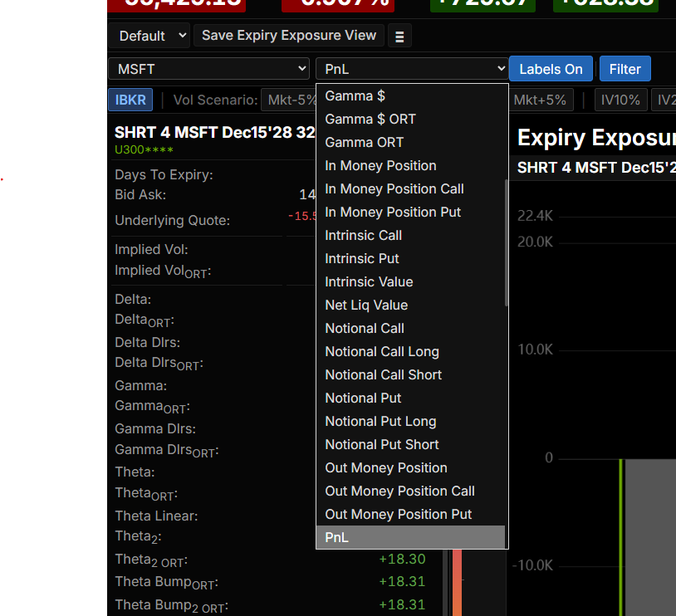
Task: Collapse the PnL metric dropdown
Action: click(412, 69)
